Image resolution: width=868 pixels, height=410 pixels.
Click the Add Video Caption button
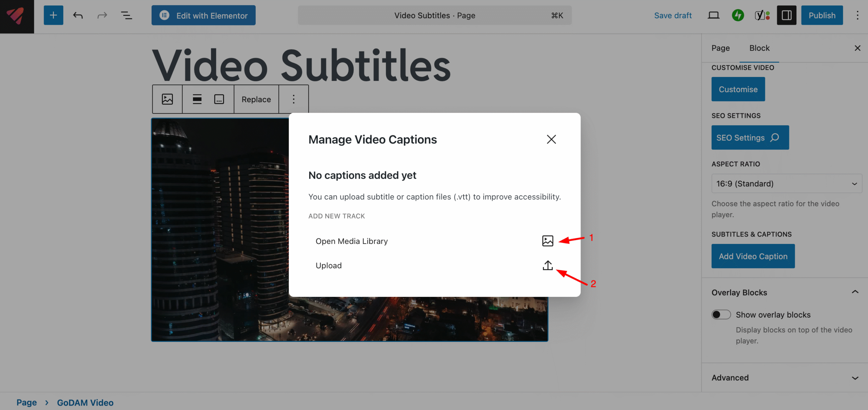[x=753, y=256]
